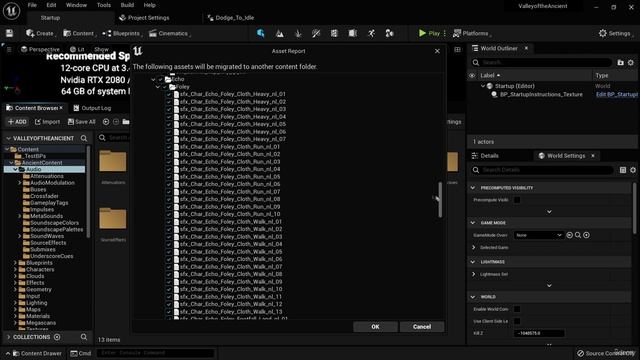This screenshot has width=640, height=360.
Task: Uncheck sfx_Char_Echo_Foley_Cloth_Walk_nl_13 checkbox
Action: point(169,312)
